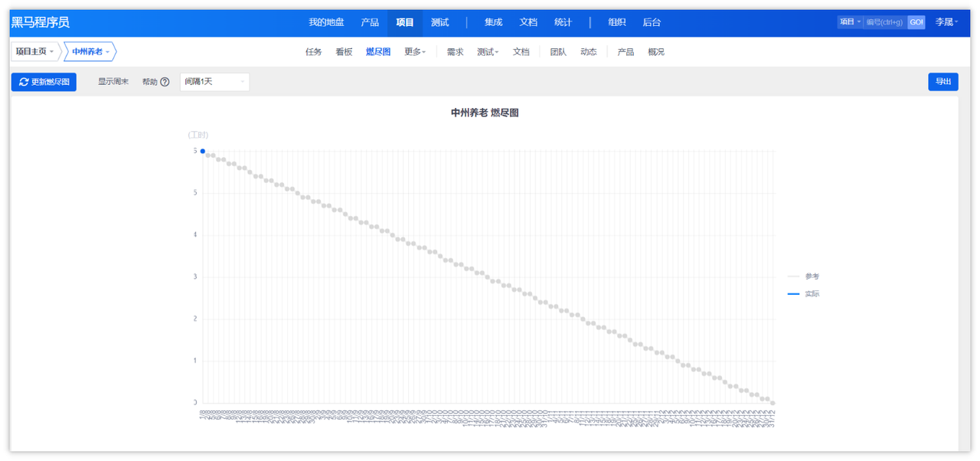Open the 间隔1天 interval dropdown
Image resolution: width=980 pixels, height=461 pixels.
coord(214,82)
